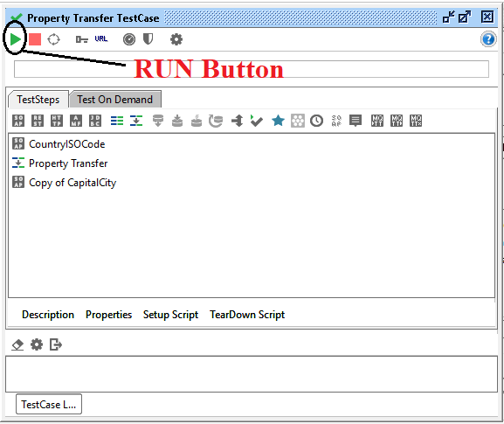Viewport: 504px width, 424px height.
Task: Clear the log with eraser icon
Action: pos(17,344)
